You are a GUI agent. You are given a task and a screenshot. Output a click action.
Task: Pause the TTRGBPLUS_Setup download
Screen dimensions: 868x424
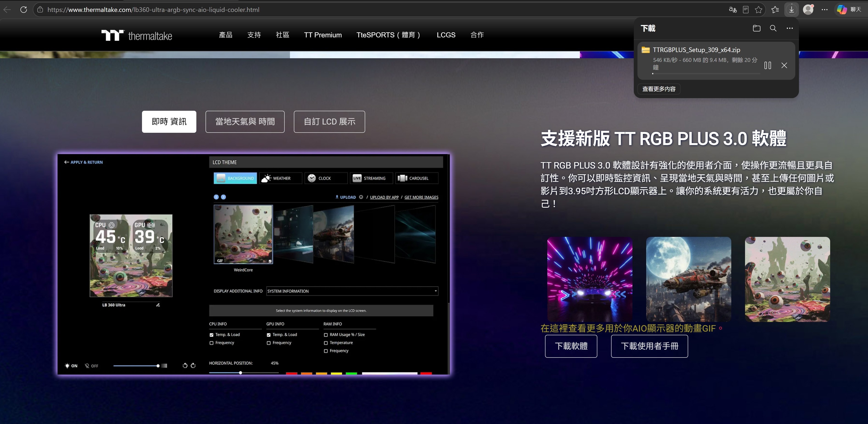tap(768, 65)
